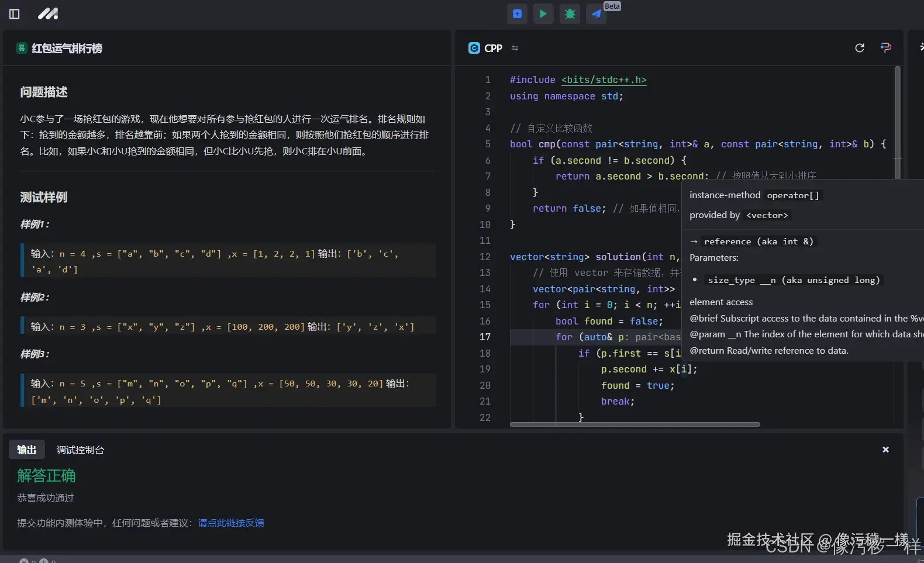Click the paint roller format code icon
This screenshot has width=924, height=563.
click(x=886, y=48)
